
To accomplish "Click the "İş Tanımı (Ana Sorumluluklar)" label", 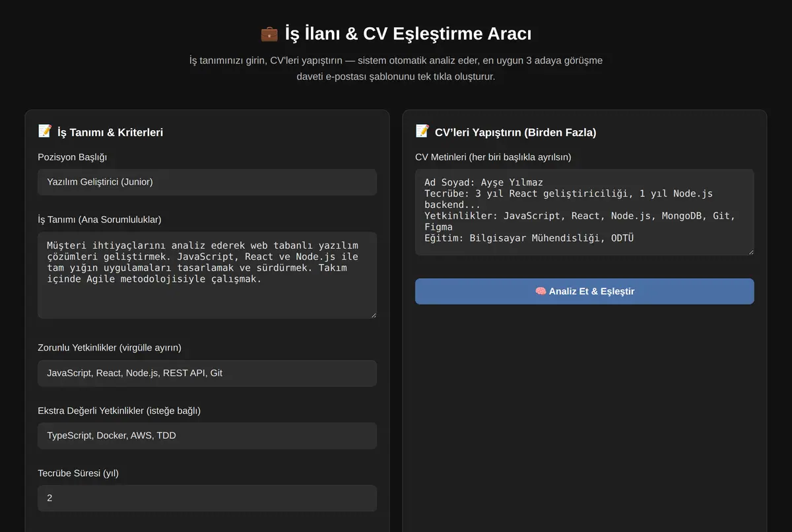I will tap(100, 219).
